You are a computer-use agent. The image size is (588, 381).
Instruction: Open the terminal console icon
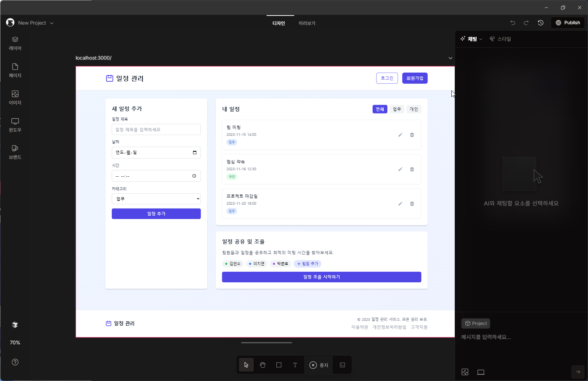point(342,365)
